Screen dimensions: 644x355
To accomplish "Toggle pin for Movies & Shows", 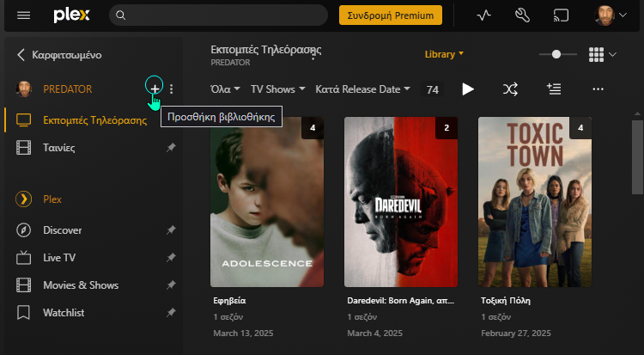I will point(171,285).
